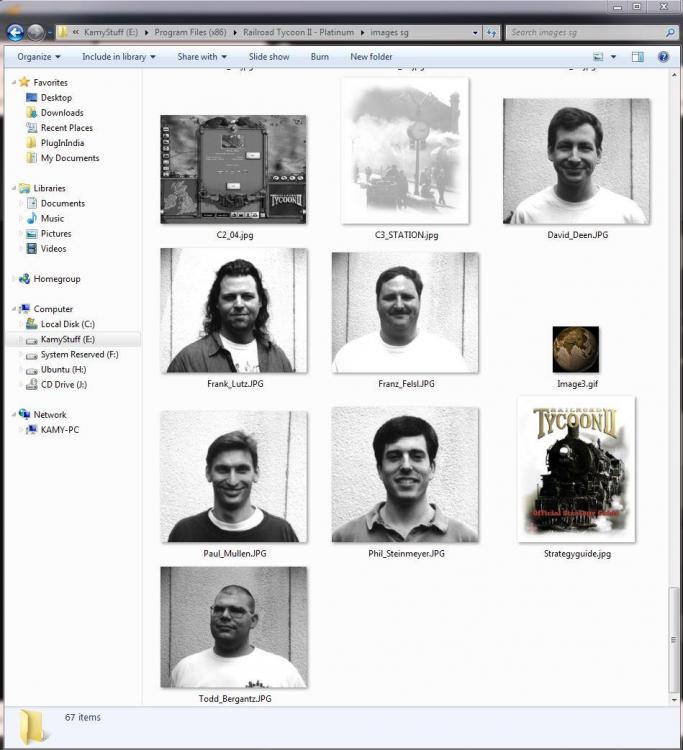The width and height of the screenshot is (683, 750).
Task: Select the Strategyguide.jpg thumbnail
Action: 576,469
